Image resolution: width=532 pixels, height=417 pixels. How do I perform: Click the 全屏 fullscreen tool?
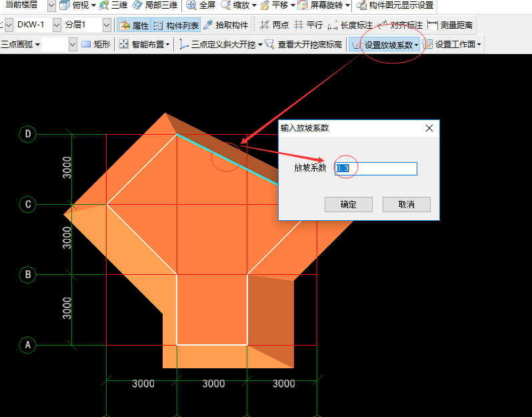(201, 5)
